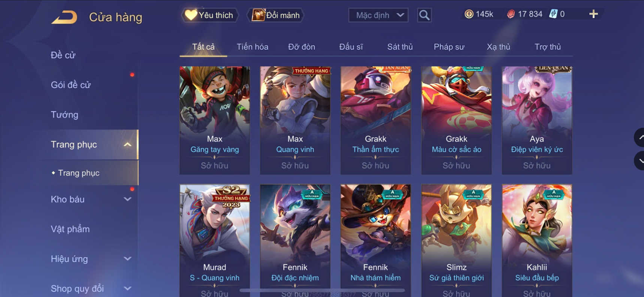
Task: Click the golden back arrow icon
Action: (64, 17)
